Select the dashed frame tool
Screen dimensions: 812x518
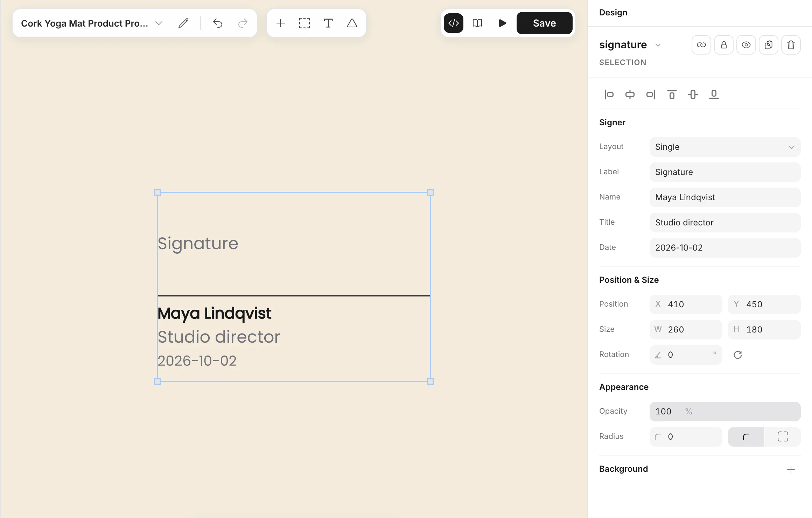click(304, 23)
